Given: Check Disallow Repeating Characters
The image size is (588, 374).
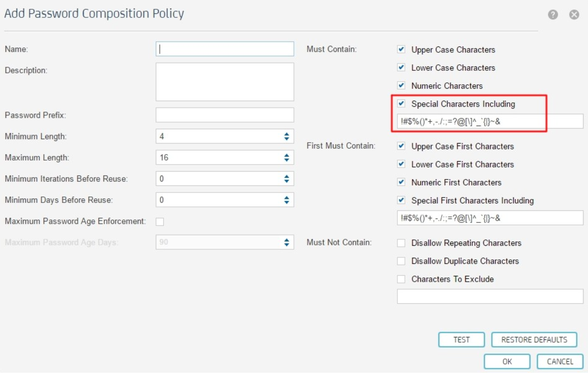Looking at the screenshot, I should [x=401, y=243].
